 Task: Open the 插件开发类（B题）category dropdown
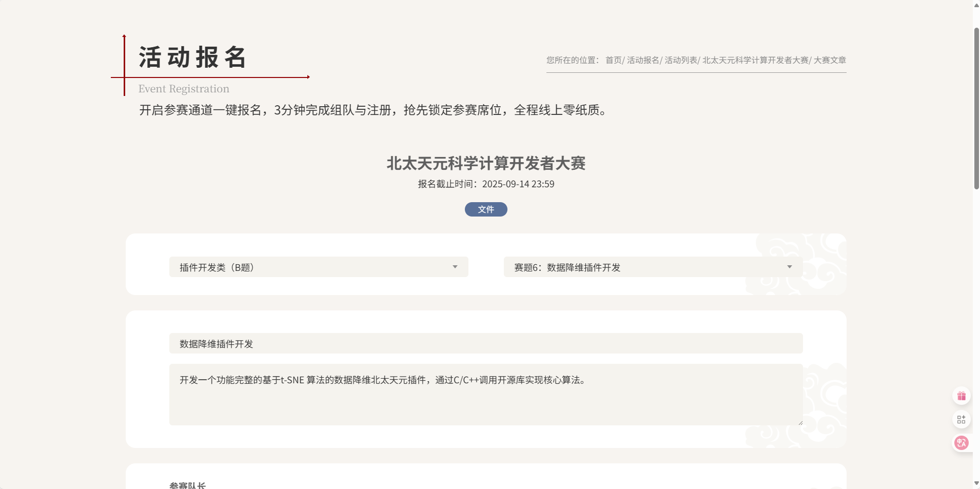(318, 267)
